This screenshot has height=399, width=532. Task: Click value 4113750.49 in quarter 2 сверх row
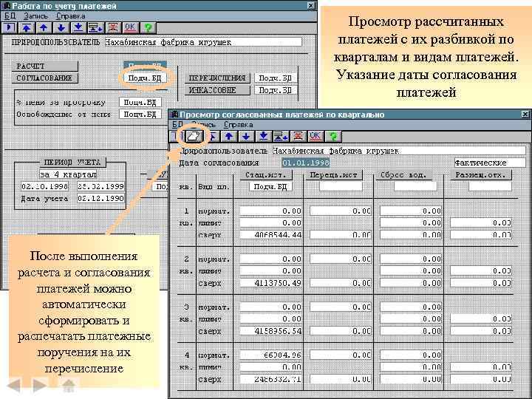click(270, 282)
